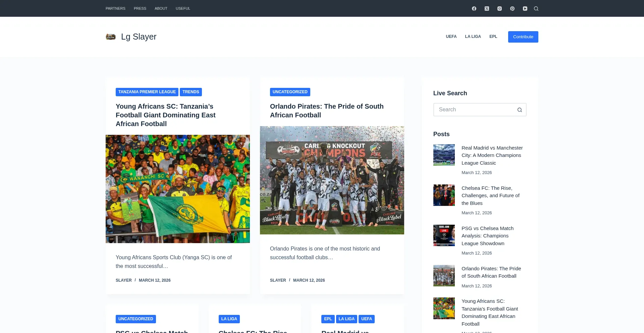The image size is (644, 333).
Task: Open the Young Africans fans featured image
Action: (x=178, y=189)
